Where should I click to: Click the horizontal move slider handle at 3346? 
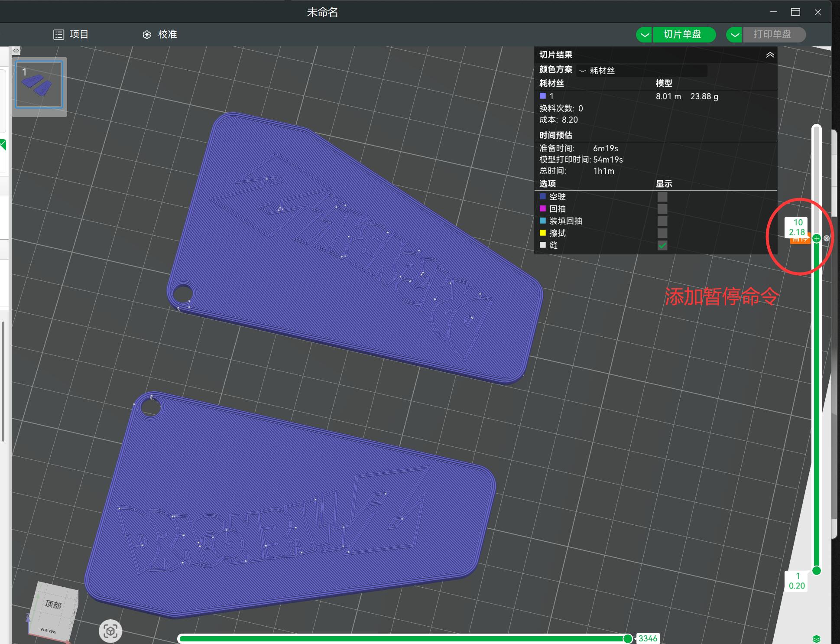[x=628, y=638]
